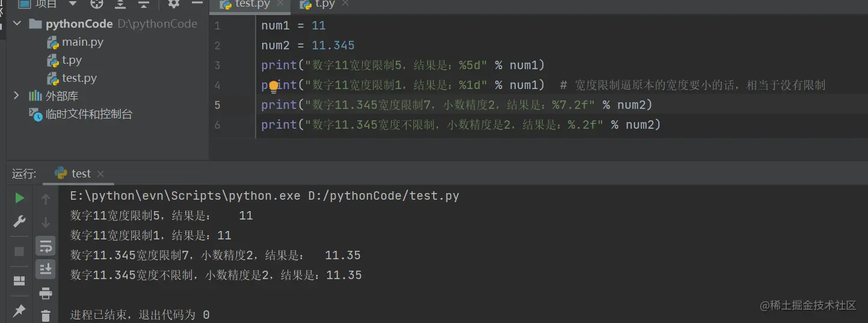This screenshot has width=868, height=323.
Task: Click the restore layout icon in run panel
Action: coord(19,281)
